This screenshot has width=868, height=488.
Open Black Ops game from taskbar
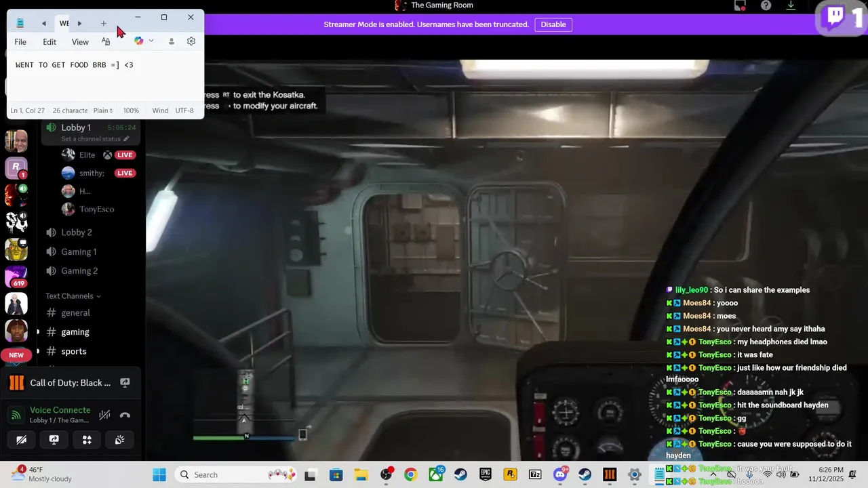click(x=610, y=474)
